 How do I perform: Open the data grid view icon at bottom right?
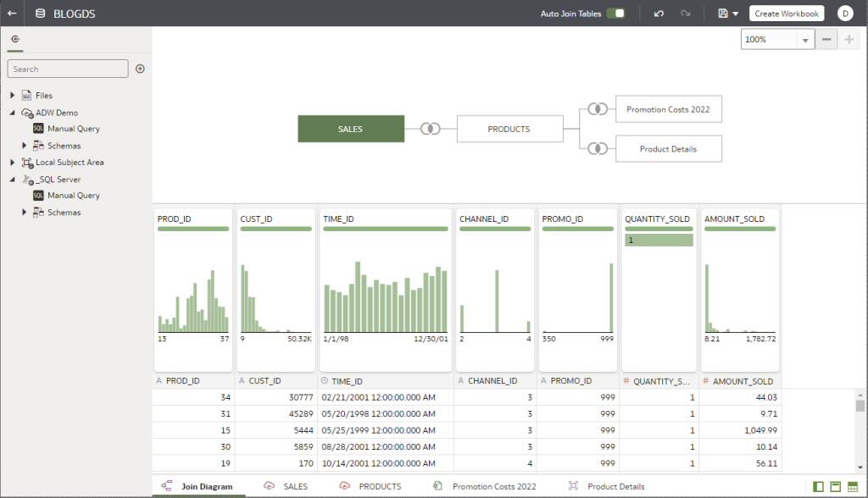pyautogui.click(x=853, y=486)
